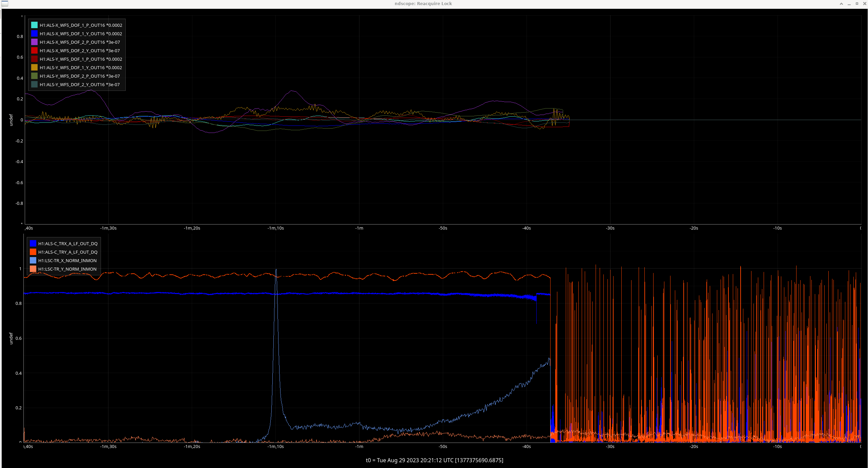
Task: Click the upper plot's undef y-axis label
Action: click(11, 120)
